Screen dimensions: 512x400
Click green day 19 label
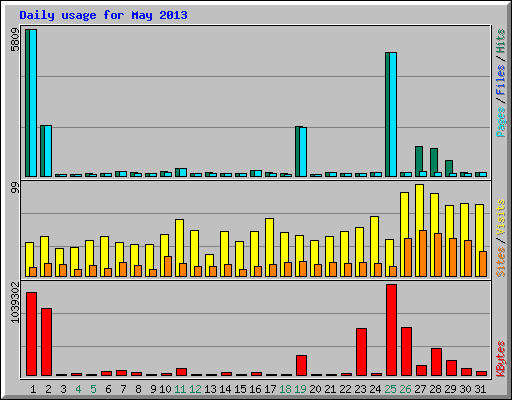tap(300, 389)
